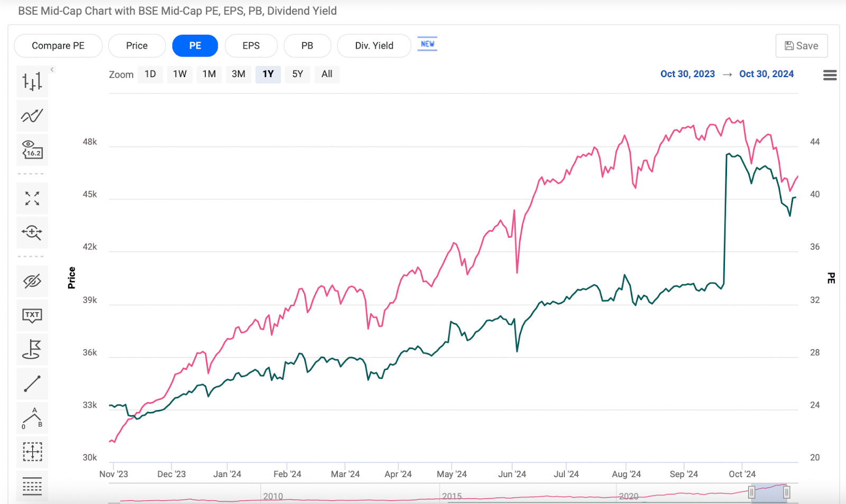Set zoom range to 1D
846x504 pixels.
pyautogui.click(x=150, y=74)
